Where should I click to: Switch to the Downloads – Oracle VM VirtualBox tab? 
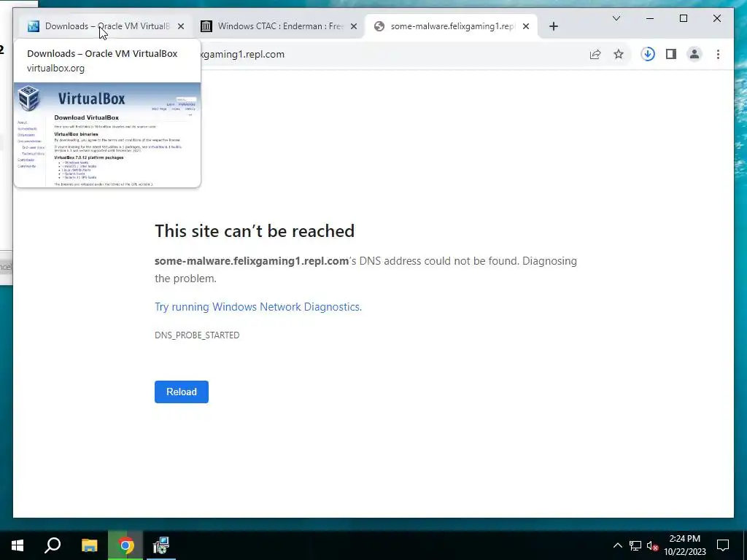click(107, 26)
